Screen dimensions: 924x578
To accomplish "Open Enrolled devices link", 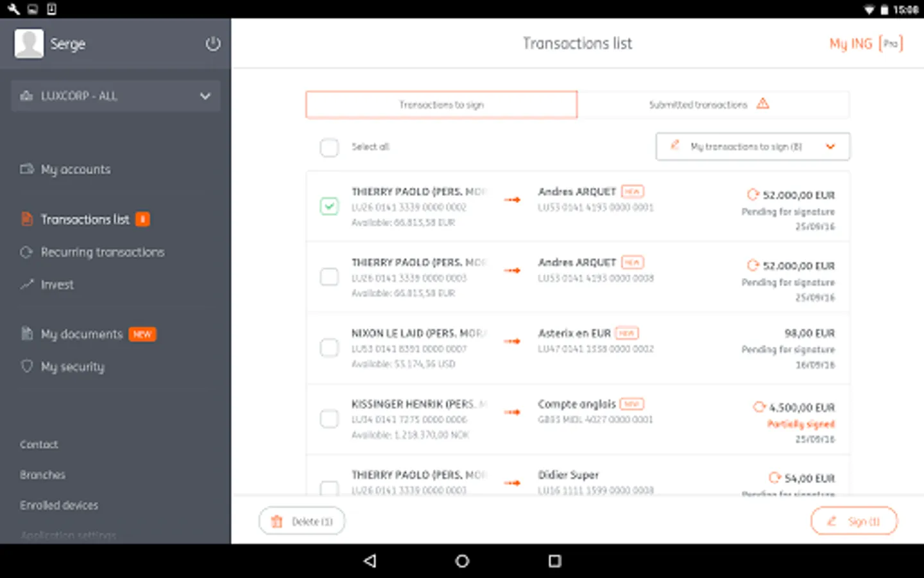I will click(59, 505).
